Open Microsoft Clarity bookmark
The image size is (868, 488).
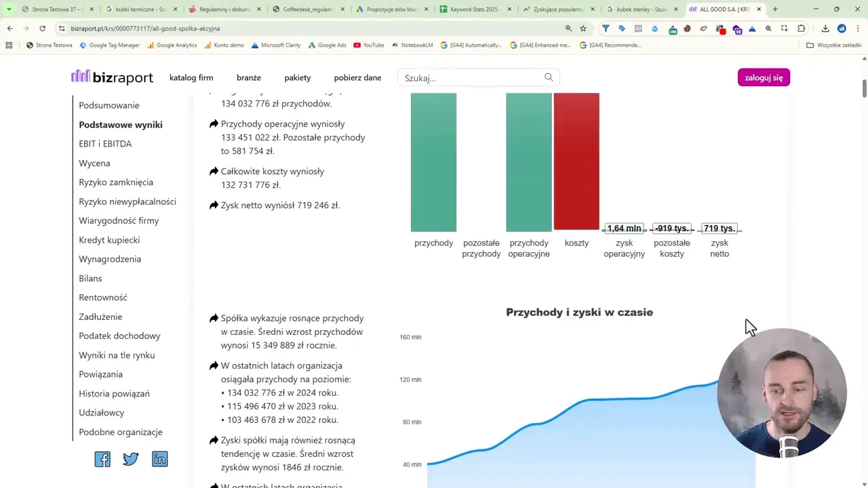pos(276,45)
